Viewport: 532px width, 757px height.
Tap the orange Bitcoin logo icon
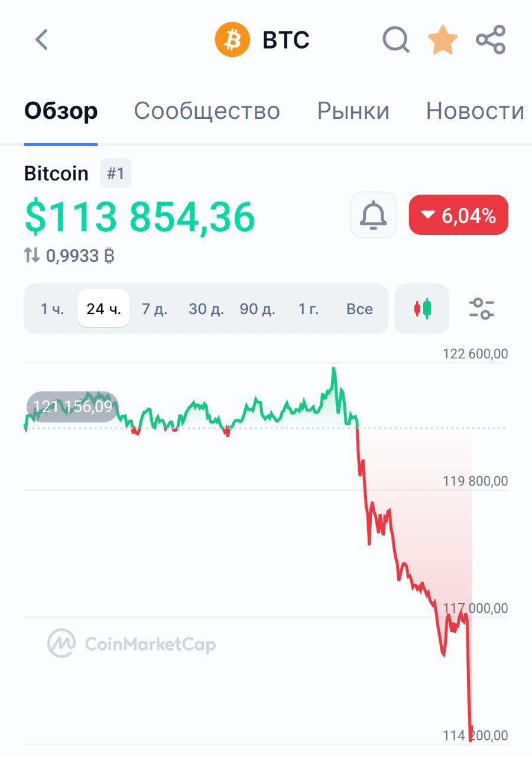pyautogui.click(x=232, y=40)
